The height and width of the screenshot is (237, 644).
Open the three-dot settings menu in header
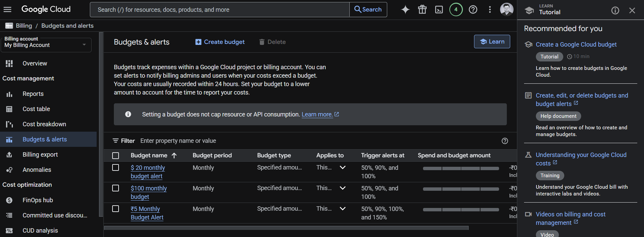click(x=490, y=9)
